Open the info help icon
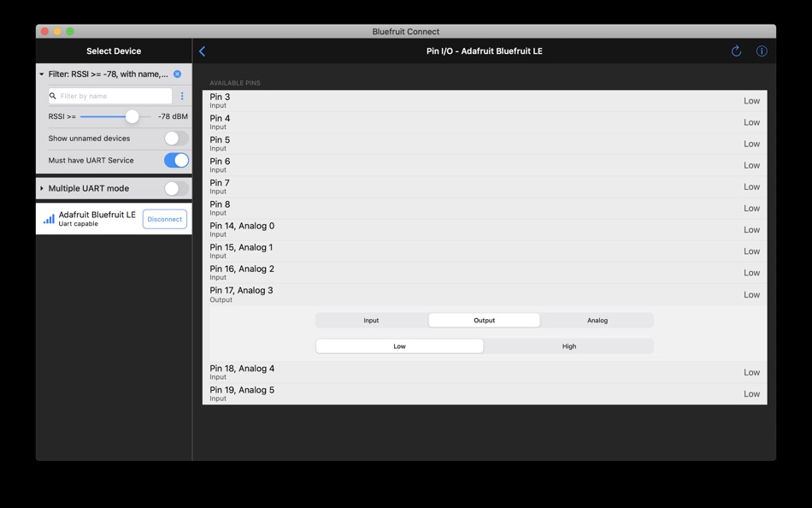The width and height of the screenshot is (812, 508). 762,50
